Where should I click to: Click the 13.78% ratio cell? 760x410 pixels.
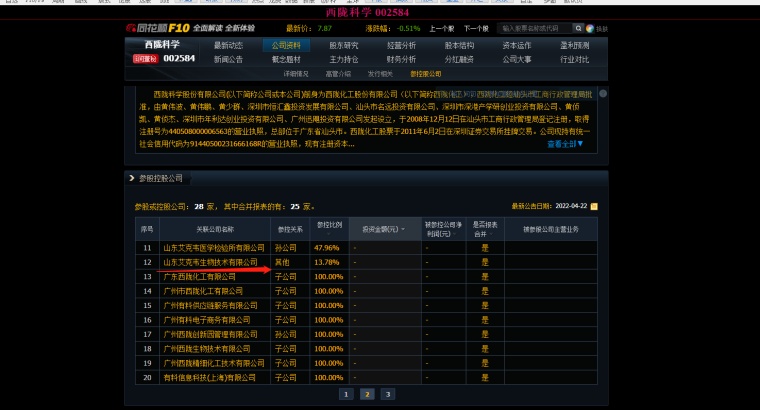pyautogui.click(x=327, y=262)
